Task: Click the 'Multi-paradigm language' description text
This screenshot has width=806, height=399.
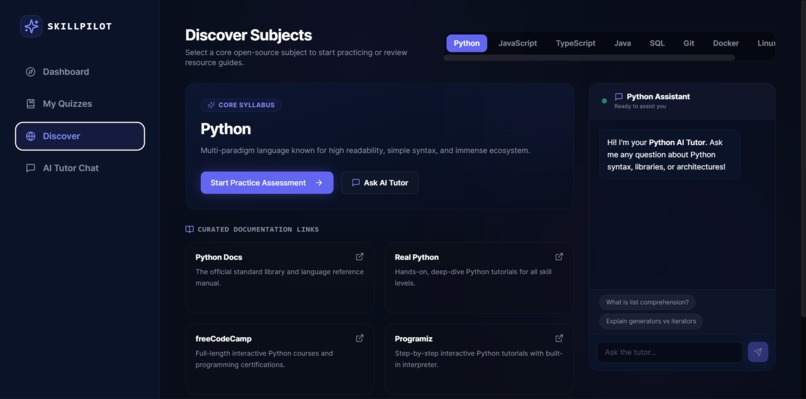Action: click(x=365, y=151)
